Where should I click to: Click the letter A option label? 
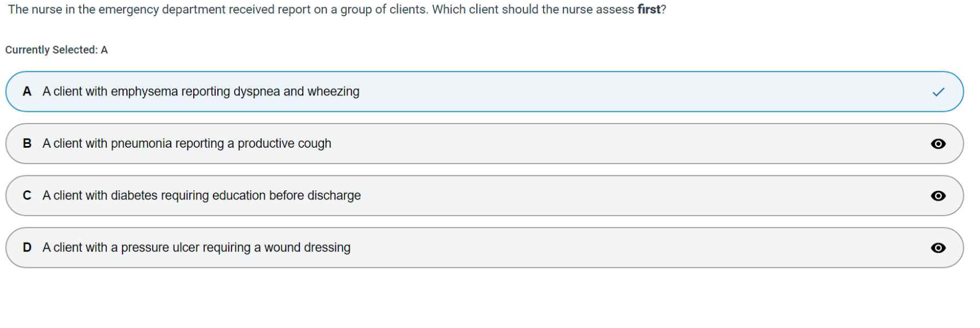[x=27, y=92]
